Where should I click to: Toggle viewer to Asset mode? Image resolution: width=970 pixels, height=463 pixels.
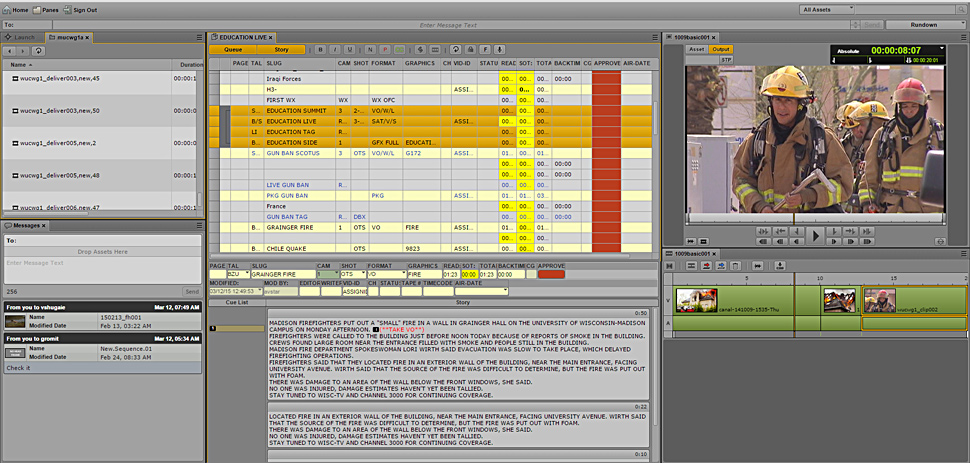[x=697, y=49]
